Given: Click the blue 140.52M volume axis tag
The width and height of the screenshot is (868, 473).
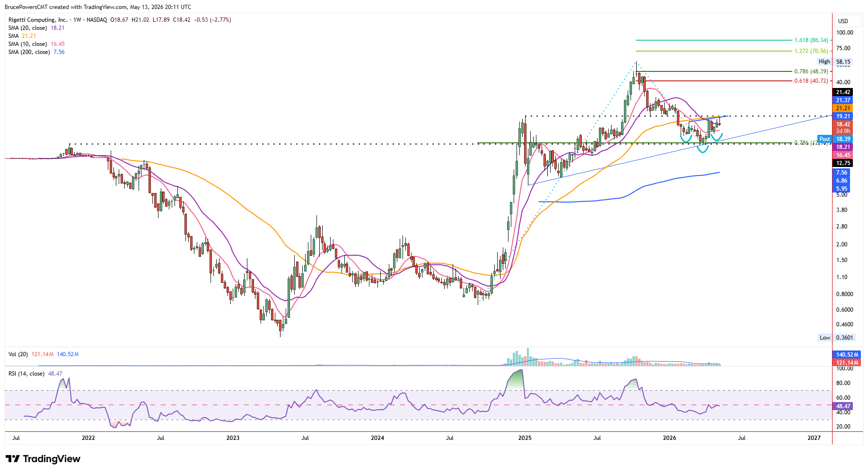Looking at the screenshot, I should (x=847, y=355).
